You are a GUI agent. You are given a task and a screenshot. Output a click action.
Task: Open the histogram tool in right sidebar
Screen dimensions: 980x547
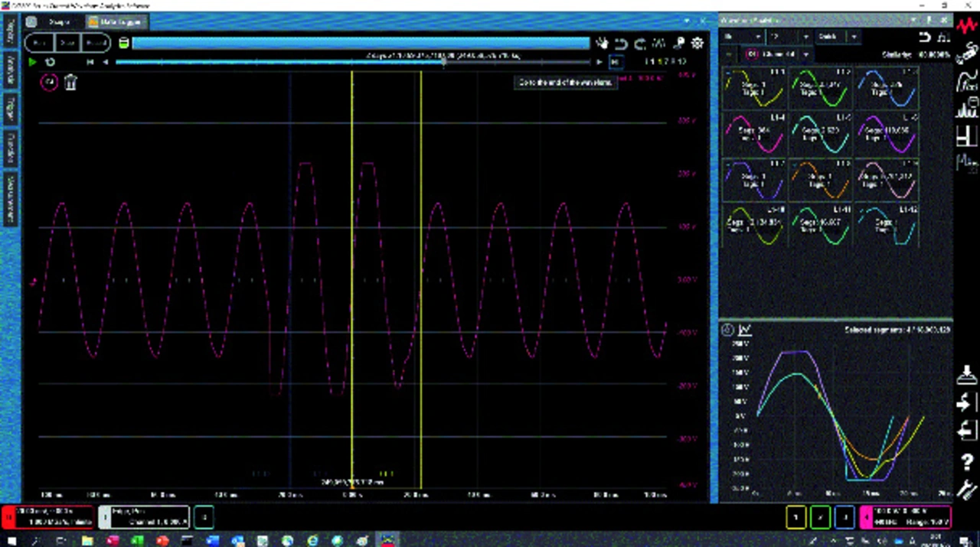point(967,108)
